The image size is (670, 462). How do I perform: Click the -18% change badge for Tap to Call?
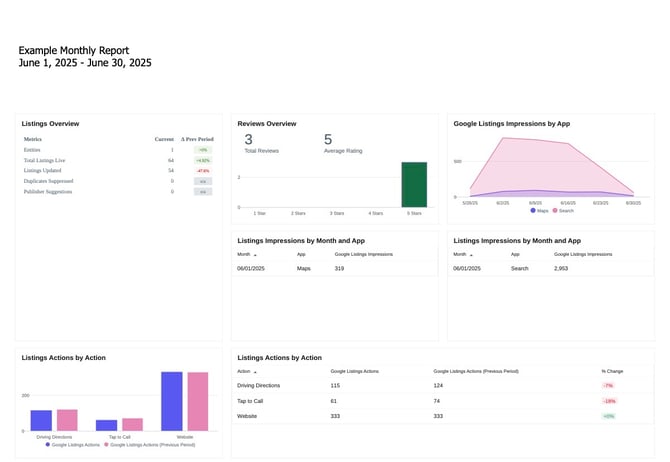pos(609,400)
